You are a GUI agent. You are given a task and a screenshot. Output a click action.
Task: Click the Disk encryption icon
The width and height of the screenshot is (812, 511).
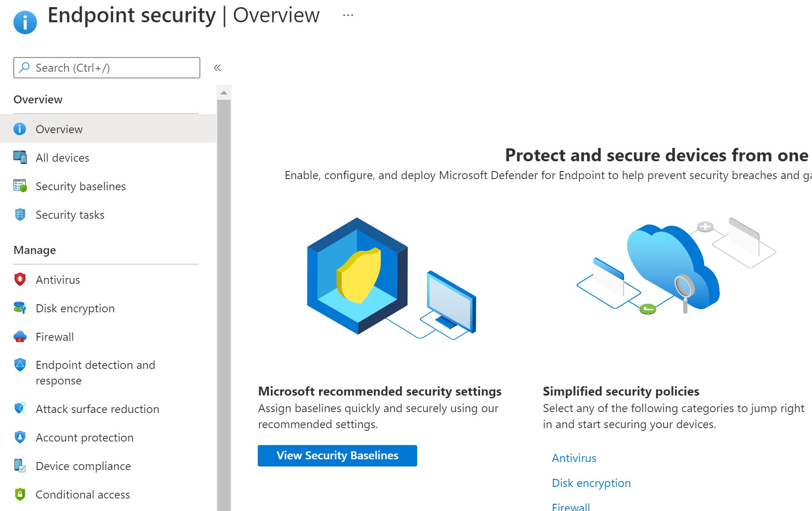coord(20,308)
